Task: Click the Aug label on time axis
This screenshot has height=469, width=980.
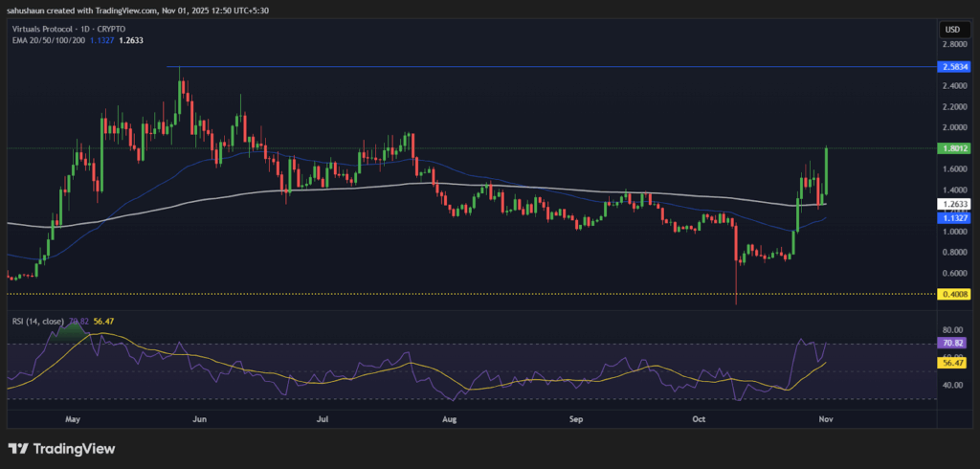Action: [450, 418]
